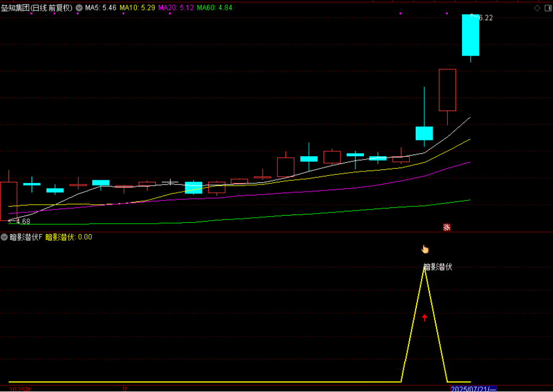Click the red up arrow signal
553x392 pixels.
tap(424, 317)
